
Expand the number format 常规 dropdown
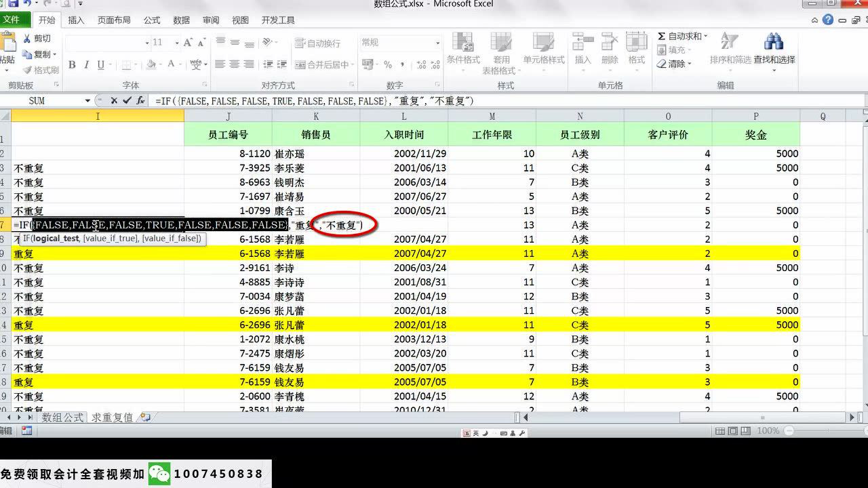coord(435,43)
